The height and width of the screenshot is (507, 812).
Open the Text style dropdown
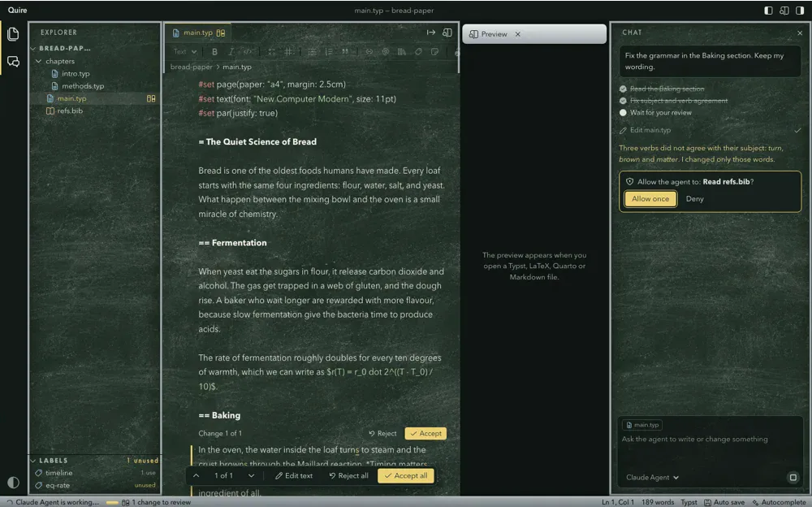click(x=185, y=52)
